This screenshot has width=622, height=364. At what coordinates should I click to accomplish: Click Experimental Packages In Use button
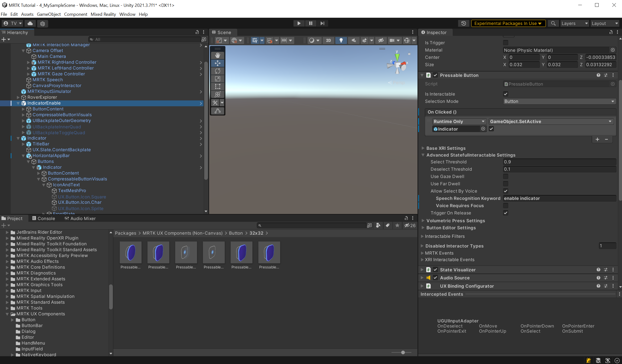(508, 23)
